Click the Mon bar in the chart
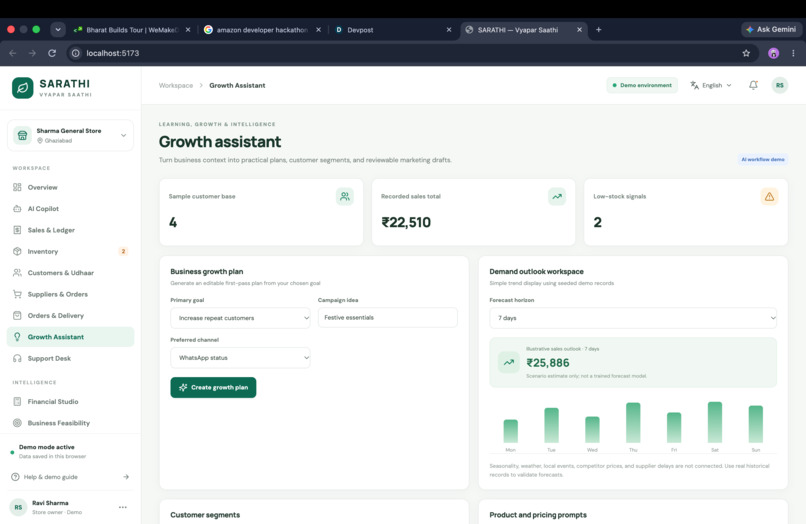This screenshot has height=524, width=806. (x=510, y=431)
